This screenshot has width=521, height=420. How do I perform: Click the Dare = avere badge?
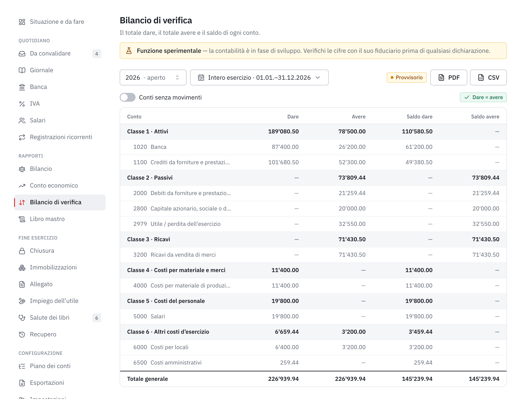(483, 97)
